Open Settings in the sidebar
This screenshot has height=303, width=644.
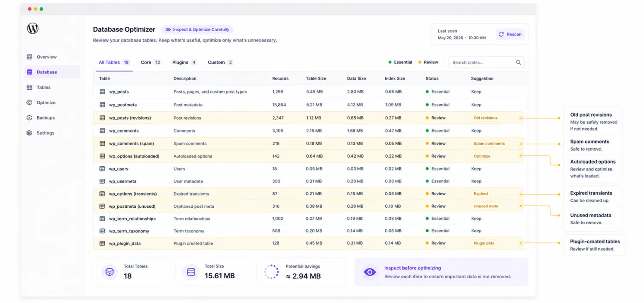click(41, 133)
